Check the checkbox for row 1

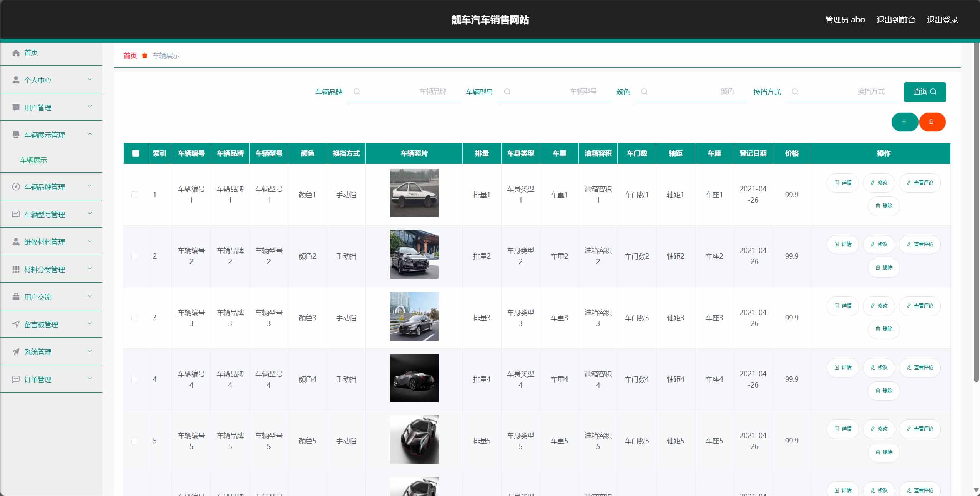tap(135, 195)
